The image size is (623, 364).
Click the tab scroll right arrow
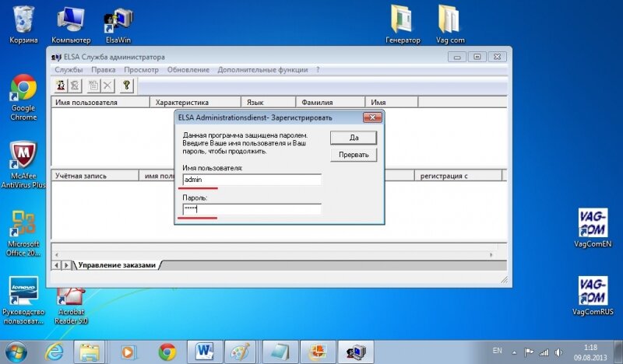click(66, 265)
